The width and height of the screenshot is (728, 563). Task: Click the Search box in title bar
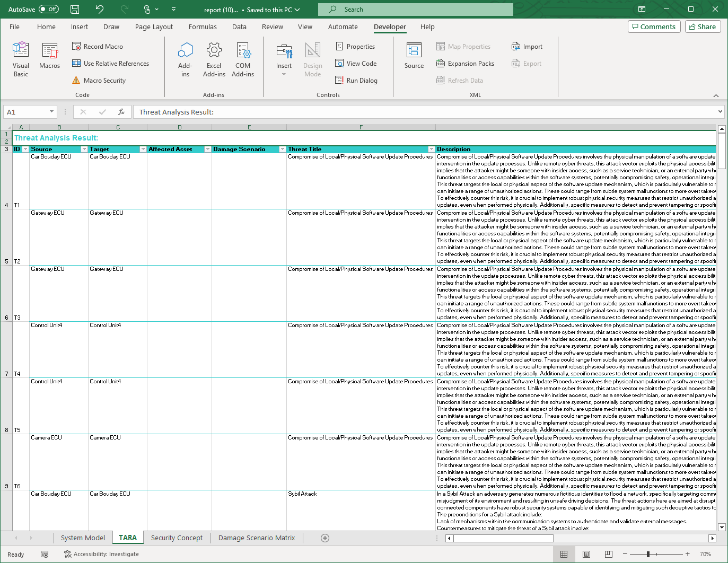(x=415, y=10)
